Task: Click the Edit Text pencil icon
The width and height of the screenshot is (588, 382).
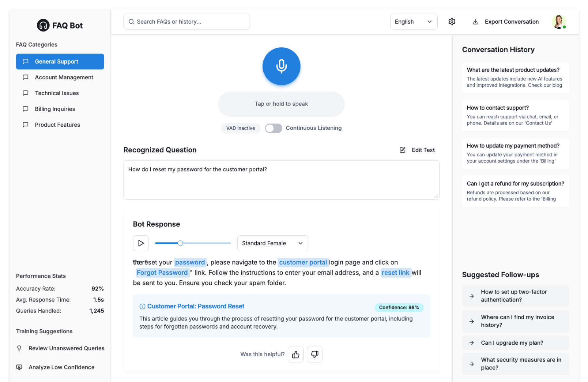Action: (402, 150)
